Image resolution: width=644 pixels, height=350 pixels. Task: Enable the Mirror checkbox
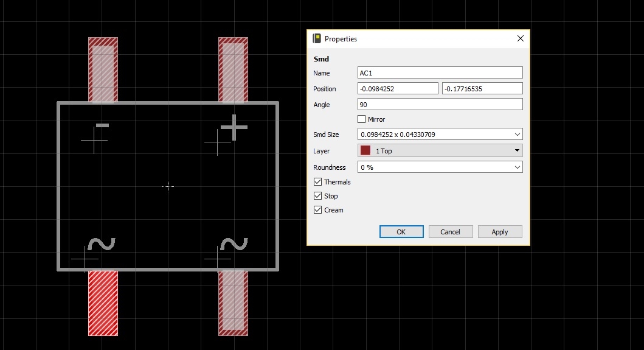click(x=361, y=119)
